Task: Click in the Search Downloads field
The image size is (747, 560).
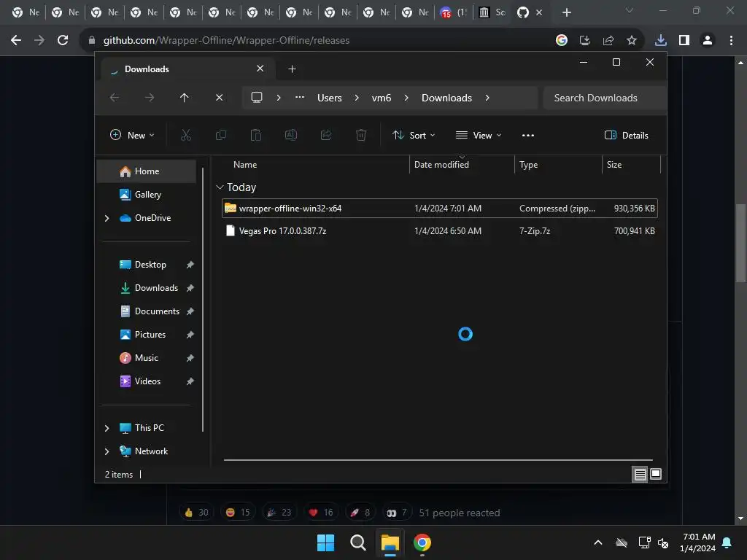Action: click(604, 98)
